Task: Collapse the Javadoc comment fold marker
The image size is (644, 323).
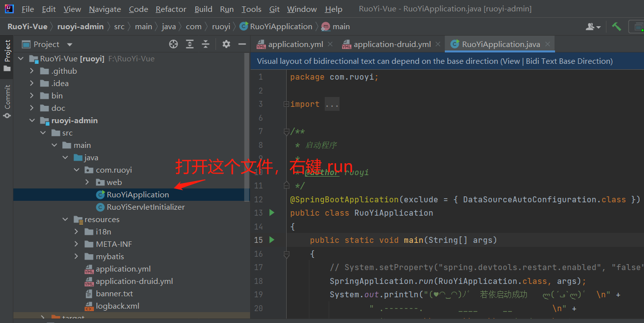Action: (x=286, y=132)
